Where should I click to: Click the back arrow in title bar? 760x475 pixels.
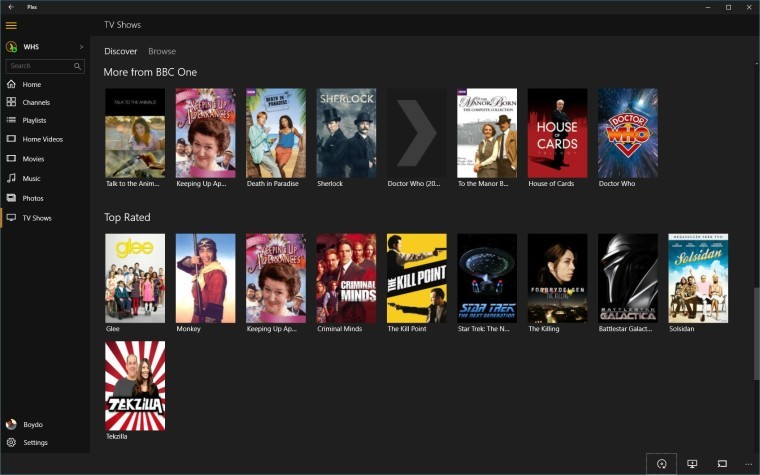pos(11,7)
